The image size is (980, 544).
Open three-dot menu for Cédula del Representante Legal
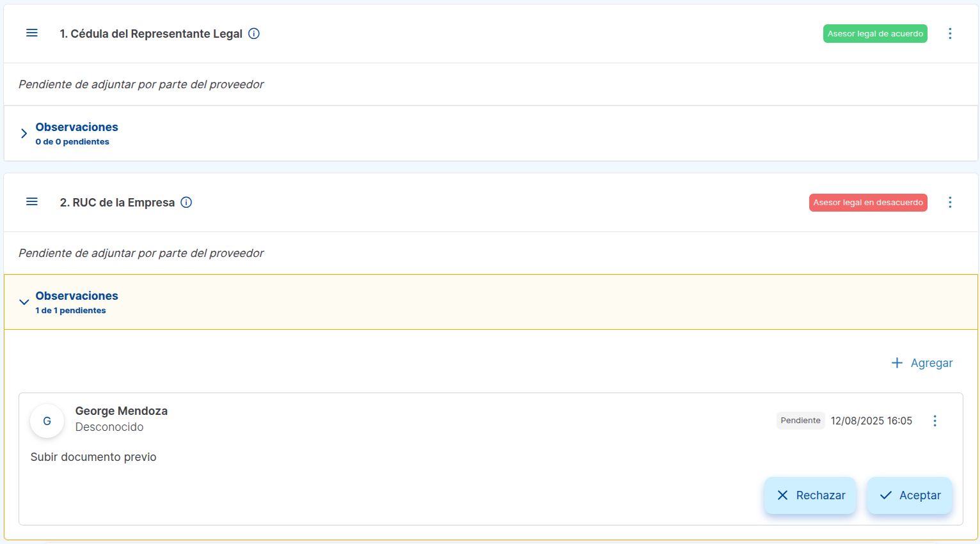950,34
